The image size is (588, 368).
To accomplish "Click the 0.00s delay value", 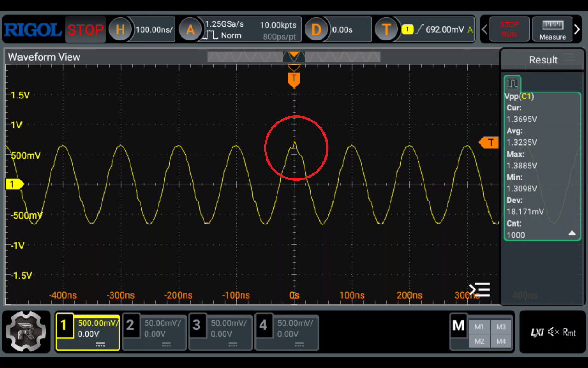I will point(342,30).
